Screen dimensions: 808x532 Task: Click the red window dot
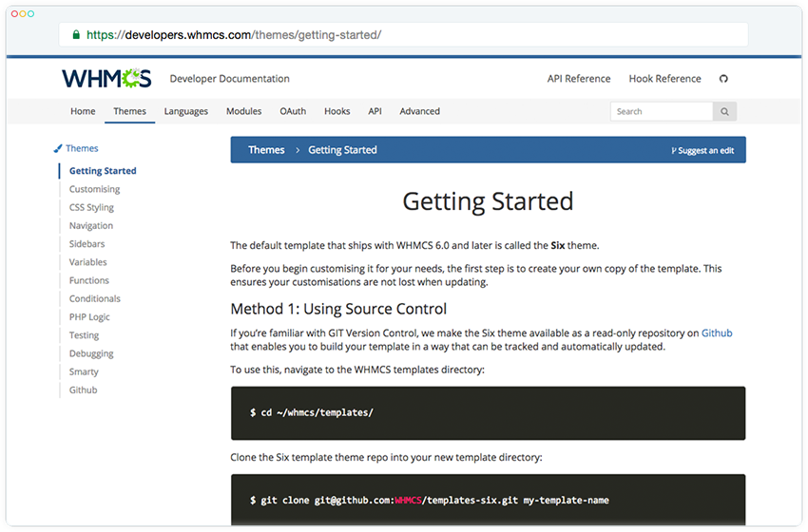14,14
